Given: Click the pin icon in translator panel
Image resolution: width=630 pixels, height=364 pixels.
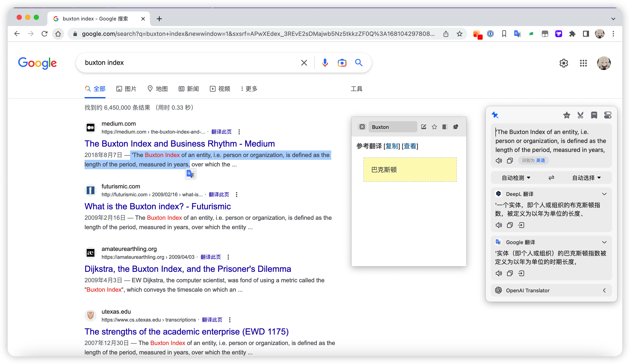Looking at the screenshot, I should point(495,115).
